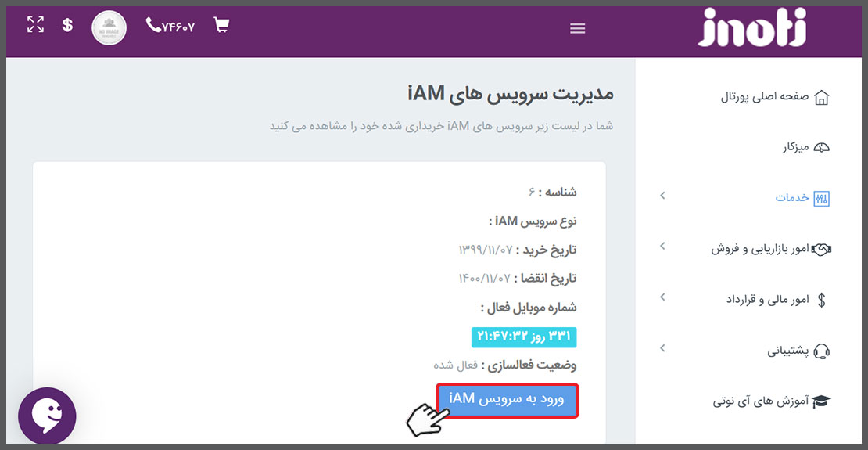Screen dimensions: 868x450
Task: Expand the پشتیبانی submenu chevron
Action: [662, 348]
